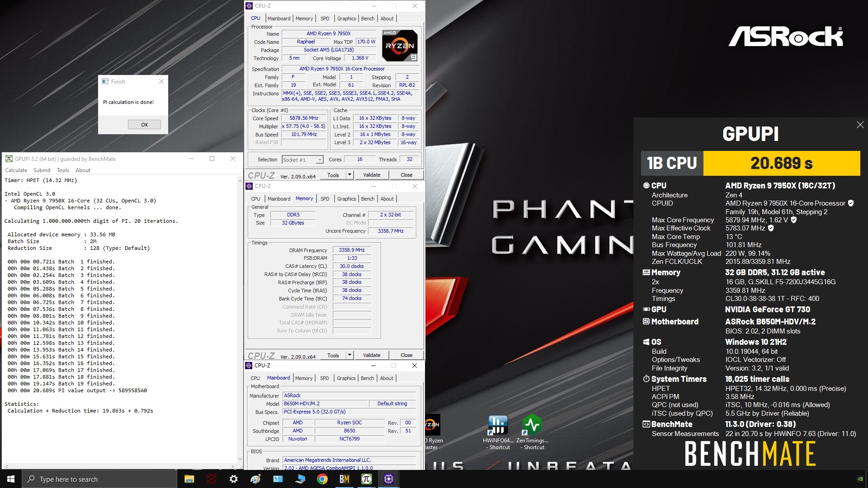Open File Explorer from the taskbar

click(x=189, y=479)
